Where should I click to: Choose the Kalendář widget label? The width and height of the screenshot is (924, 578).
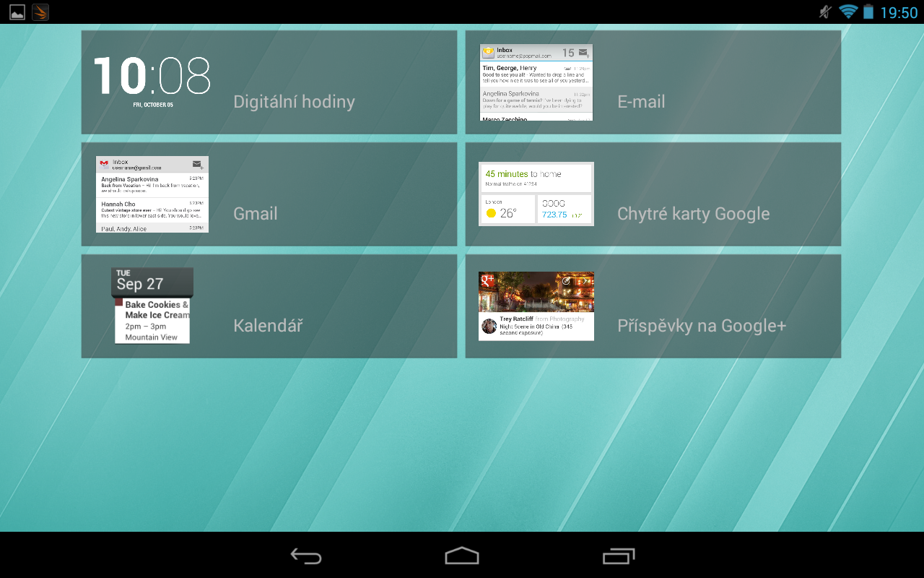tap(268, 326)
